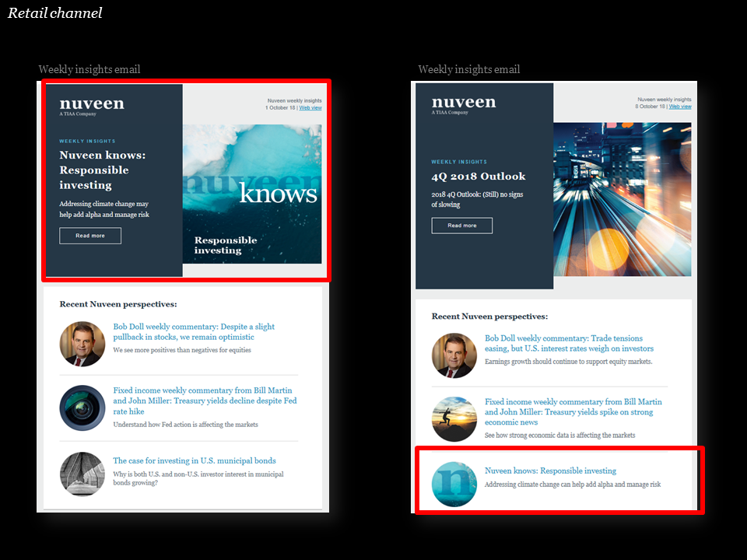Click left 'Weekly insights email' caption

pos(89,69)
